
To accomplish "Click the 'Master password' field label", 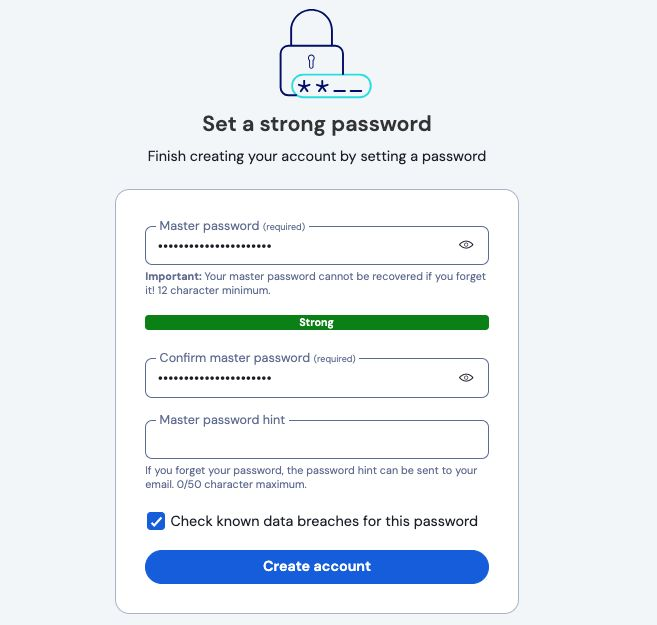I will (x=209, y=227).
